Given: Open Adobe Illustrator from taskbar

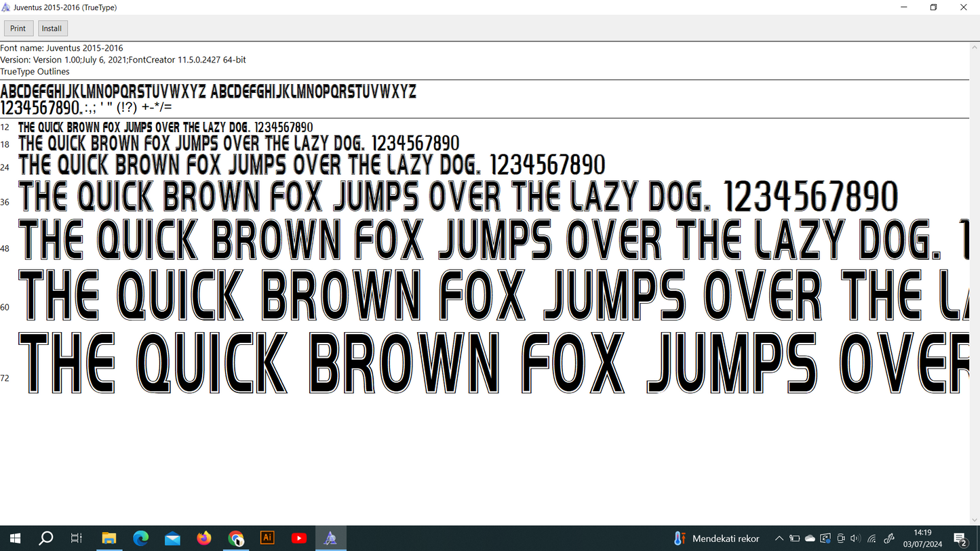Looking at the screenshot, I should pos(267,538).
